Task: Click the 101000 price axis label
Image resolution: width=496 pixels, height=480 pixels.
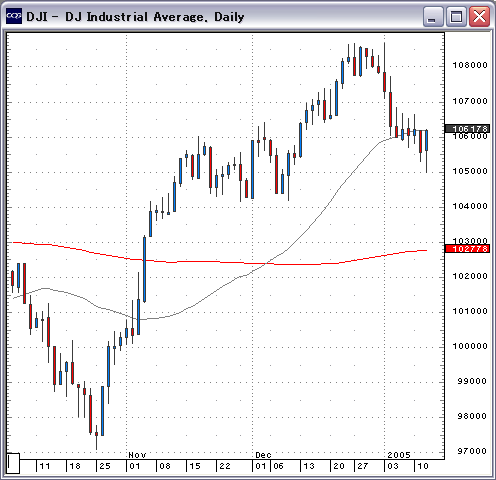Action: point(470,311)
